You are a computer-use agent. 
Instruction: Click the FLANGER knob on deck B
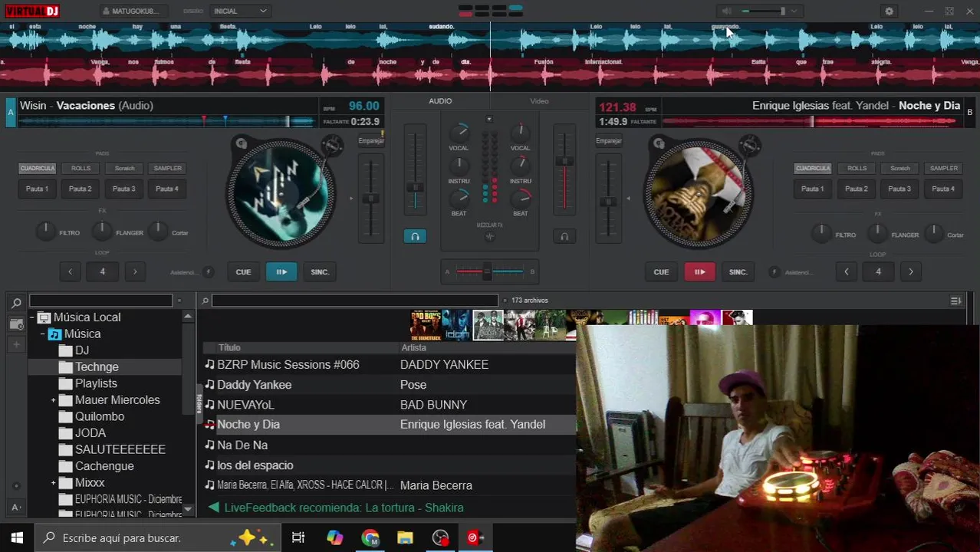click(x=877, y=232)
